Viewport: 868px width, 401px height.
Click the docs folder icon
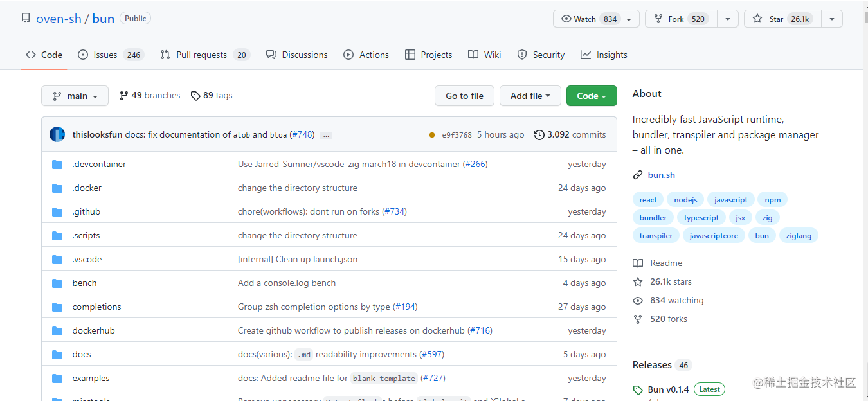57,355
